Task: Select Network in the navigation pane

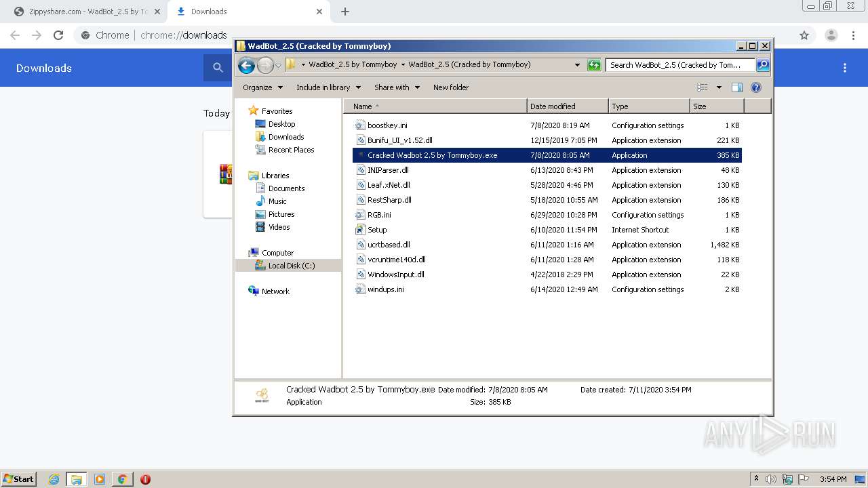Action: [x=269, y=291]
